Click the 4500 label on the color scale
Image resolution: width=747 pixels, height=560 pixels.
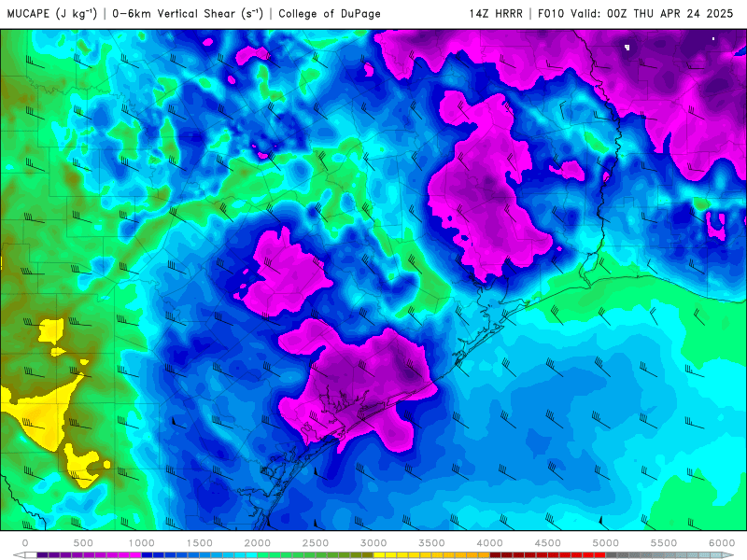pos(548,543)
